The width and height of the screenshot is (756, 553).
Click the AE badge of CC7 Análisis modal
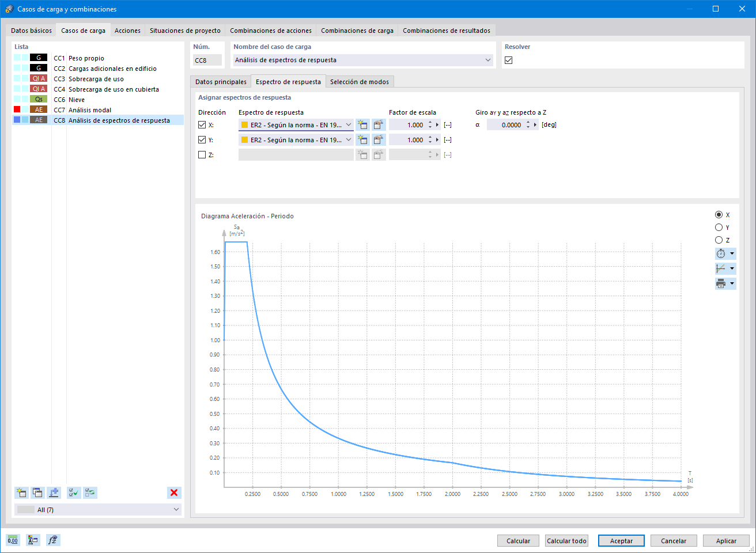coord(39,109)
